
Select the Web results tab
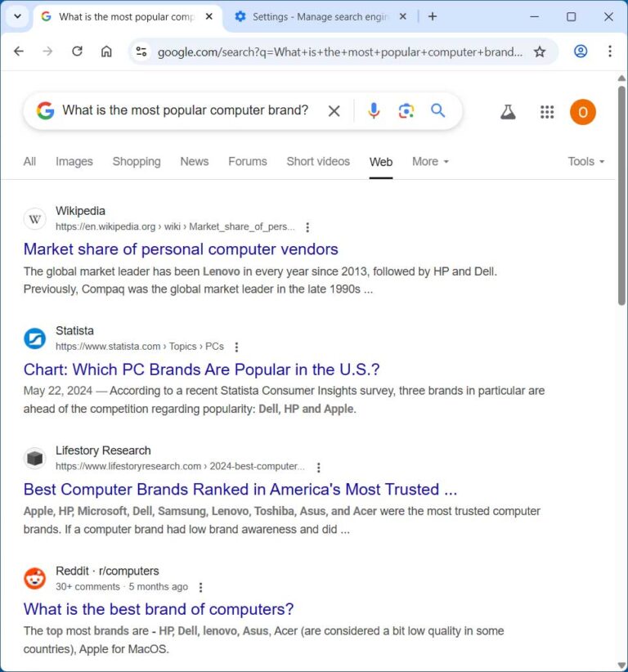381,162
